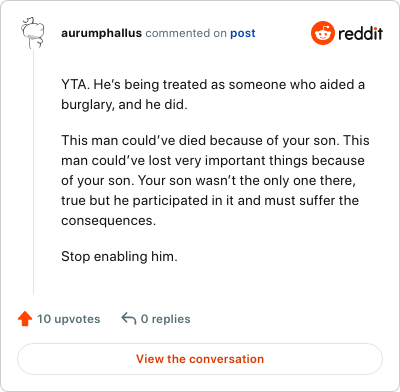The width and height of the screenshot is (400, 392).
Task: Click the paragraph starting "This man could've died"
Action: pos(215,180)
